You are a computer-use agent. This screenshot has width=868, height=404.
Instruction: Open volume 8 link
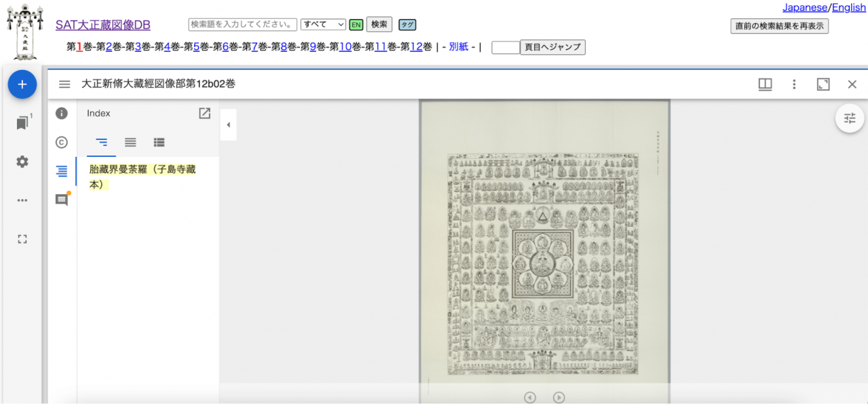point(284,47)
